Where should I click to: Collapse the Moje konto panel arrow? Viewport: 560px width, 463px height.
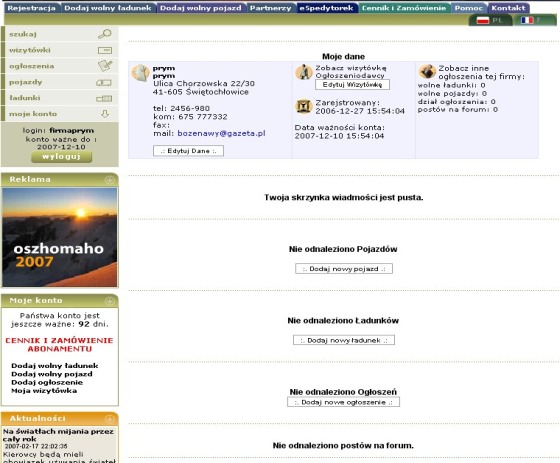pyautogui.click(x=110, y=301)
